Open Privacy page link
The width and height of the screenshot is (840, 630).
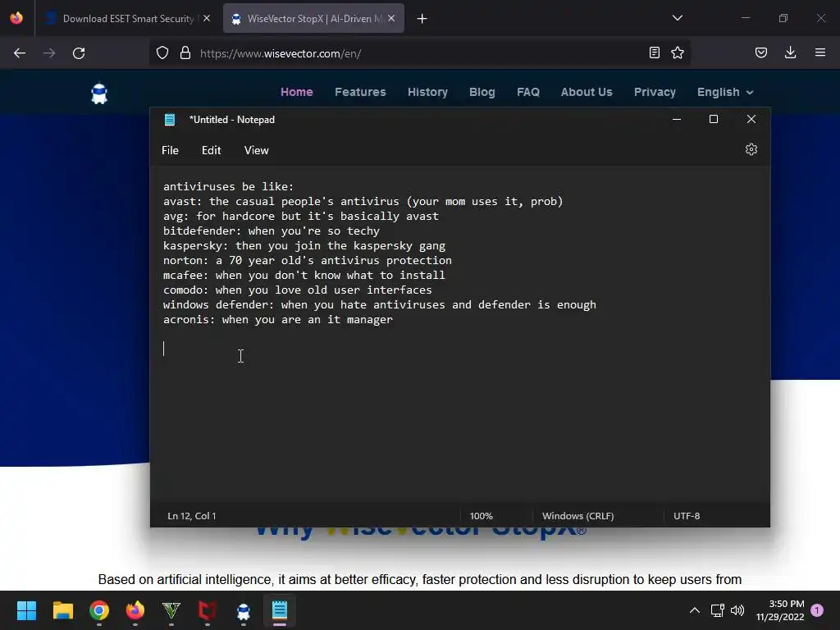click(x=655, y=92)
